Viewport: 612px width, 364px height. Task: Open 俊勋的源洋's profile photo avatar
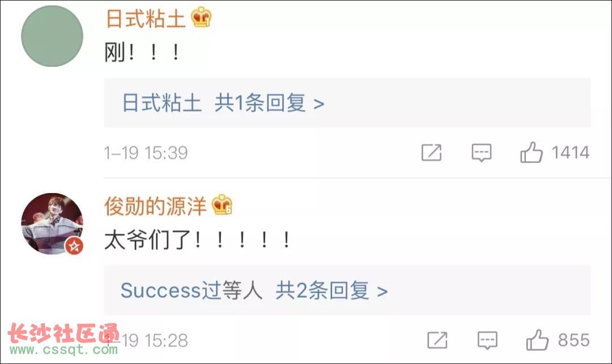[52, 224]
